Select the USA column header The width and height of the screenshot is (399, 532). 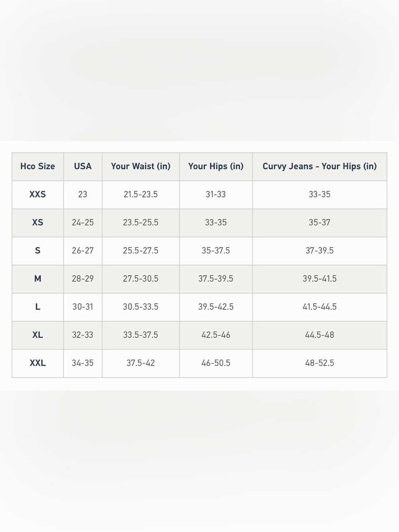(83, 166)
